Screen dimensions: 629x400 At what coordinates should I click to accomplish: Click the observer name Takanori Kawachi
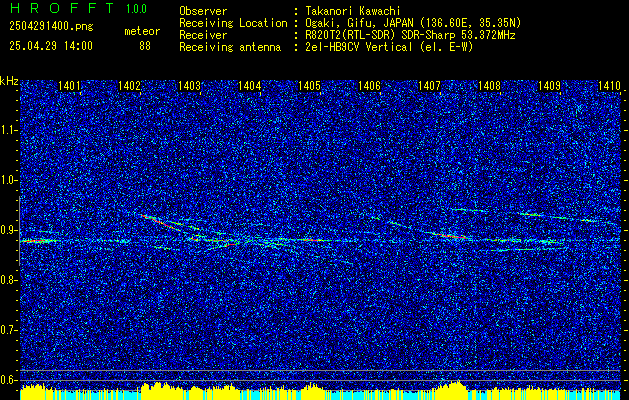pyautogui.click(x=353, y=11)
